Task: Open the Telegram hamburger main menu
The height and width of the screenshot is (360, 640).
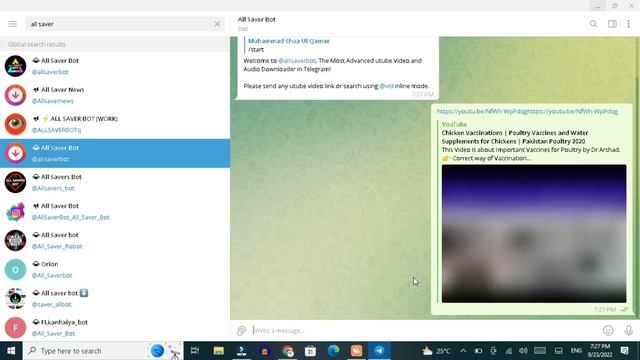Action: (x=12, y=24)
